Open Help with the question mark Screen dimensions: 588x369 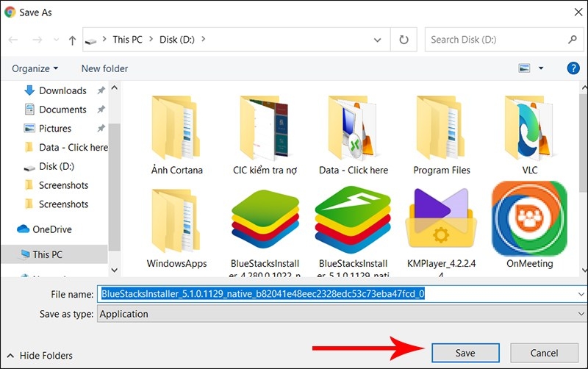tap(573, 68)
